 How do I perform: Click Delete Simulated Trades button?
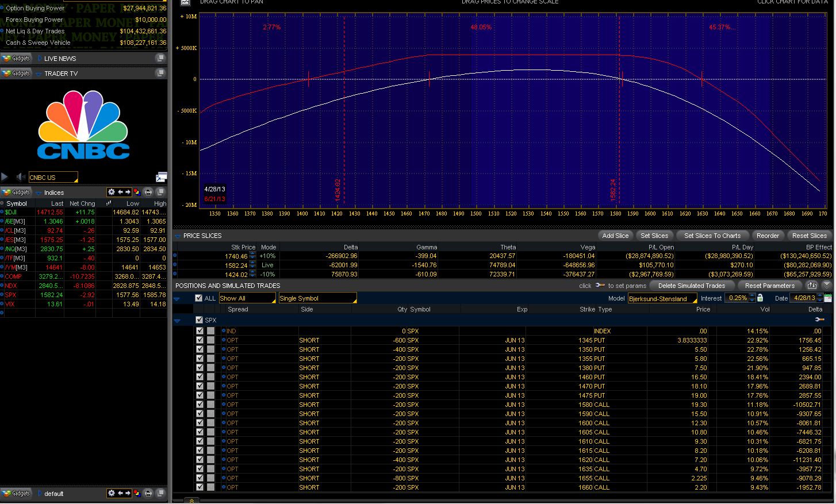(x=692, y=286)
